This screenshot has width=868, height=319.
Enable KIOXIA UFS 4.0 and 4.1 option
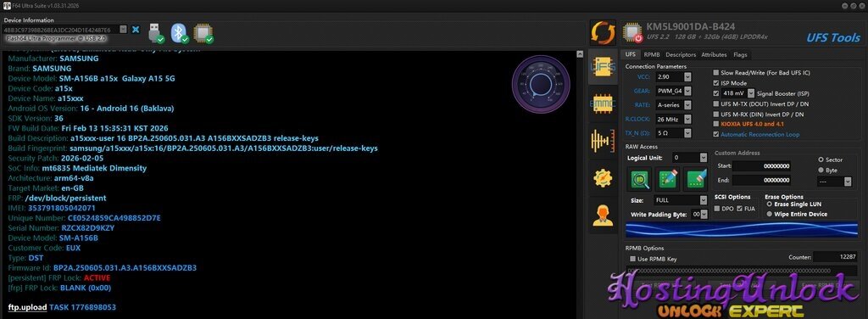click(x=716, y=124)
